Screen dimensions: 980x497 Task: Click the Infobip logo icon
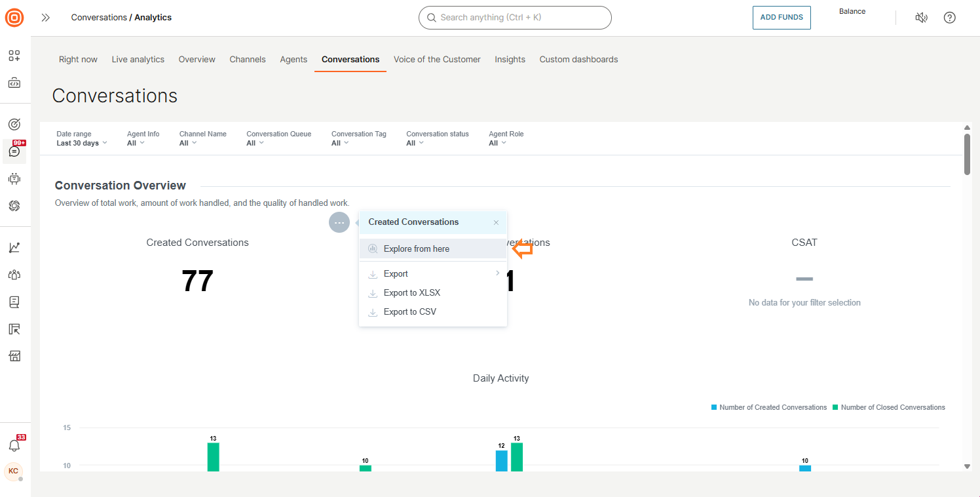(14, 18)
